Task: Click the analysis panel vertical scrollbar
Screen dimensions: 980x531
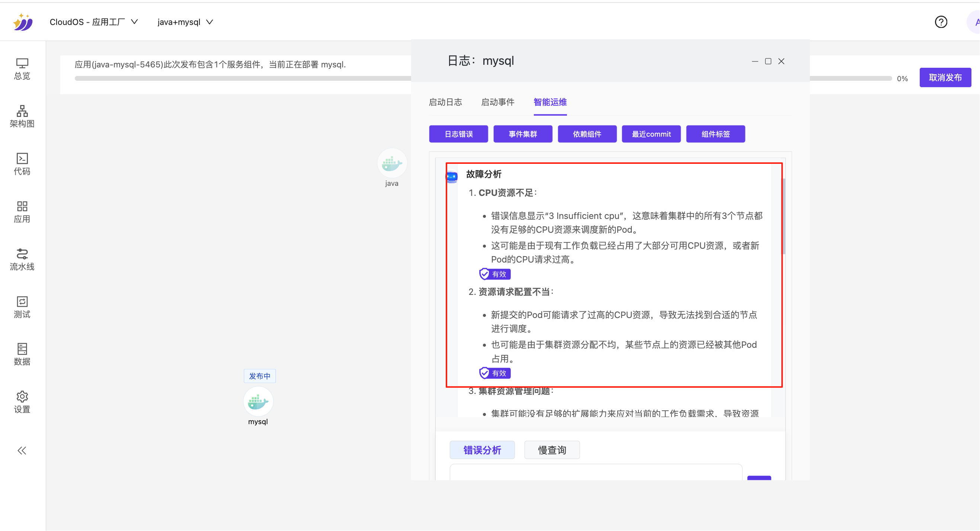Action: [783, 216]
